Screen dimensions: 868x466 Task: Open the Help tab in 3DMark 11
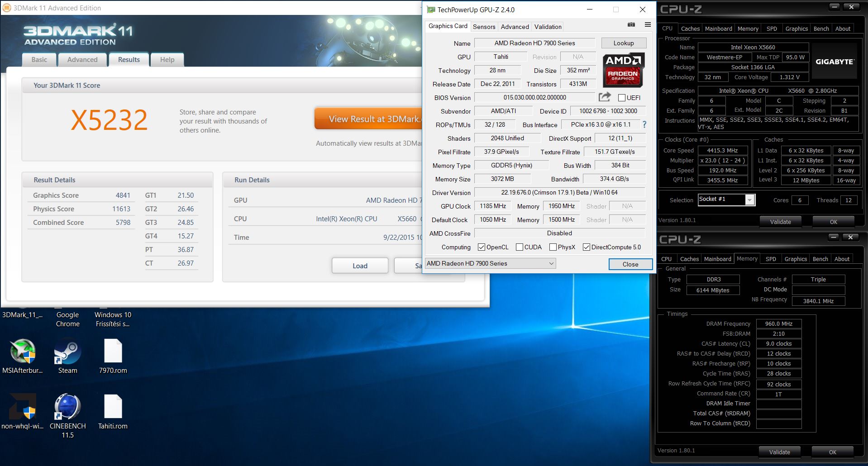click(167, 60)
